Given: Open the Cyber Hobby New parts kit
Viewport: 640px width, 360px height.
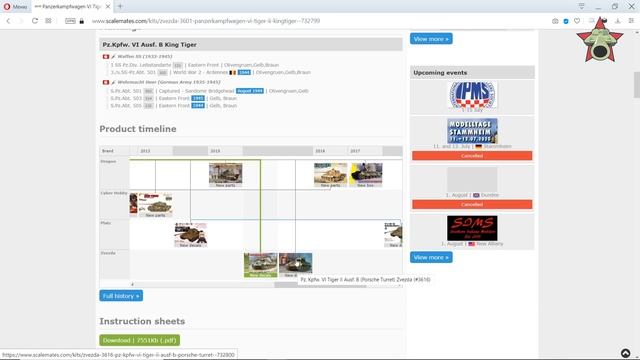Looking at the screenshot, I should pos(156,205).
